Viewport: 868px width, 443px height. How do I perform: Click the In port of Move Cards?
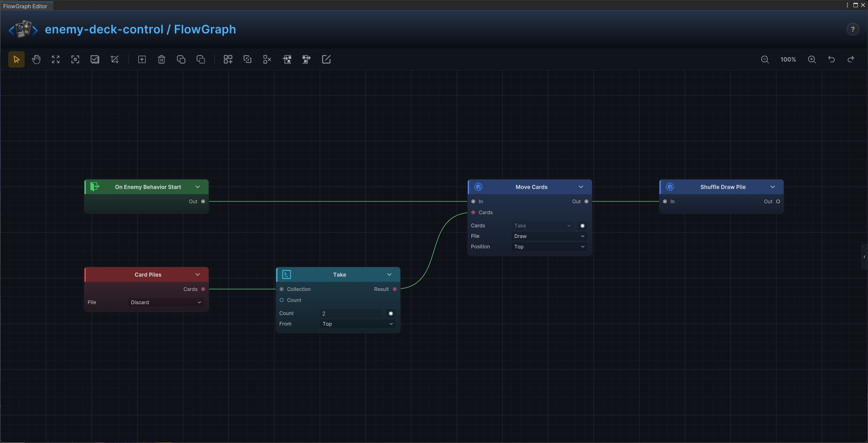pos(473,201)
